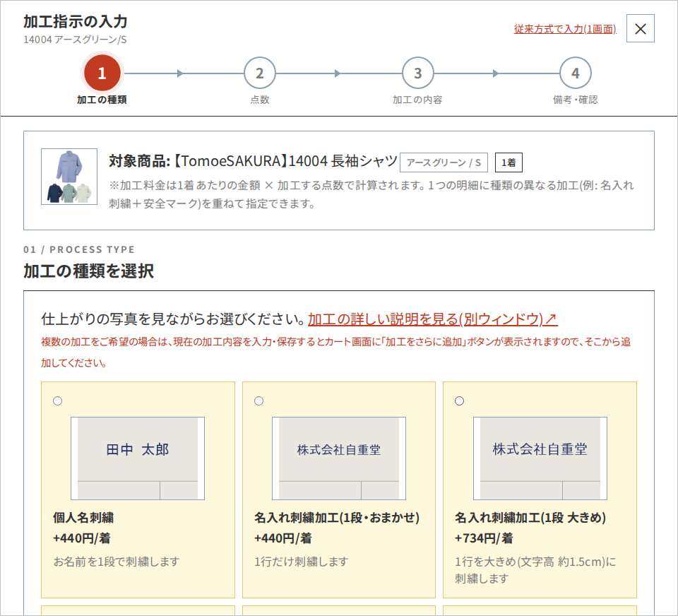678x616 pixels.
Task: Click the 長袖シャツ product thumbnail
Action: pos(69,177)
